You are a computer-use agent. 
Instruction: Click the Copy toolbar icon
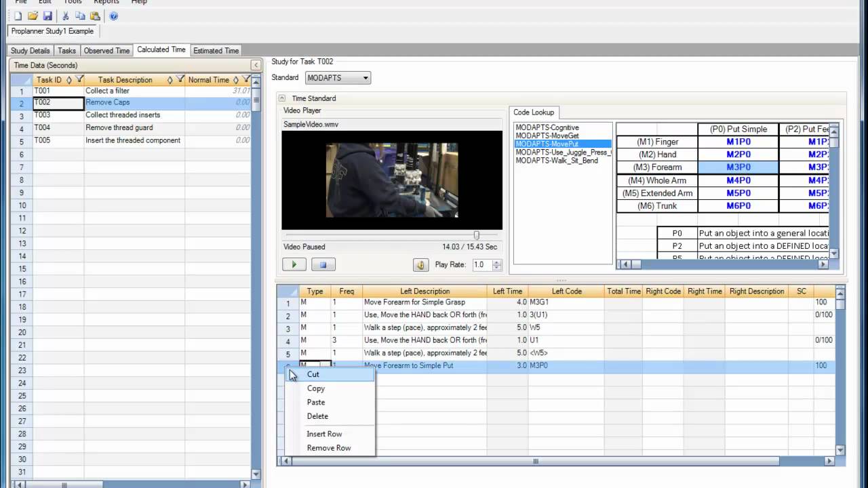coord(81,16)
